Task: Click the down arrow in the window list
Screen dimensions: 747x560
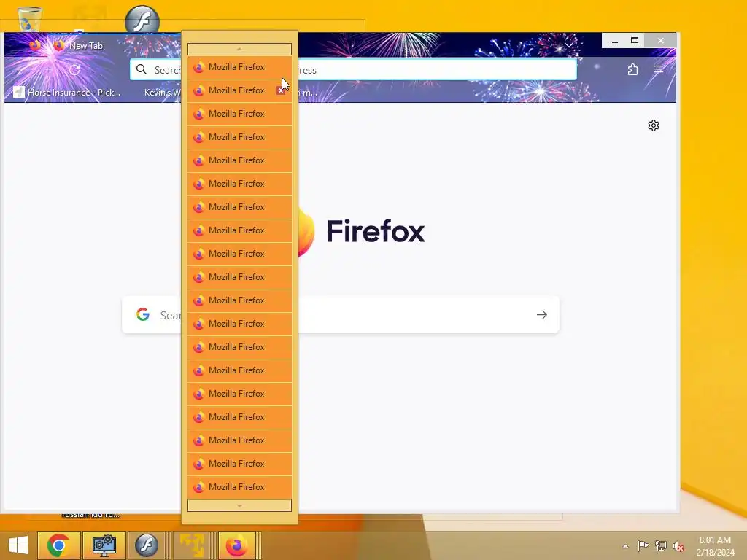Action: pyautogui.click(x=239, y=506)
